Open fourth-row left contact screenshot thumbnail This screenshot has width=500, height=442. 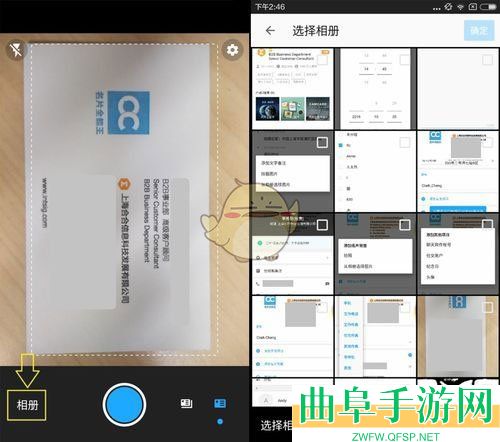tap(292, 337)
